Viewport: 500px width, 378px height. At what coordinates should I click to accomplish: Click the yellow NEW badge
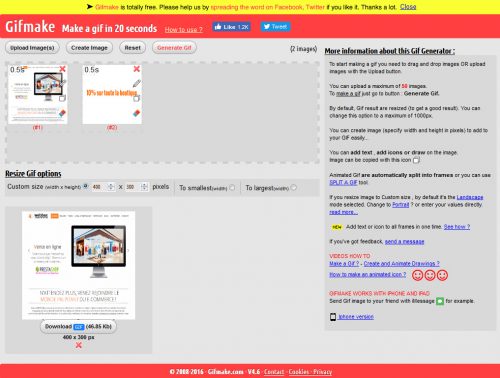click(x=337, y=227)
